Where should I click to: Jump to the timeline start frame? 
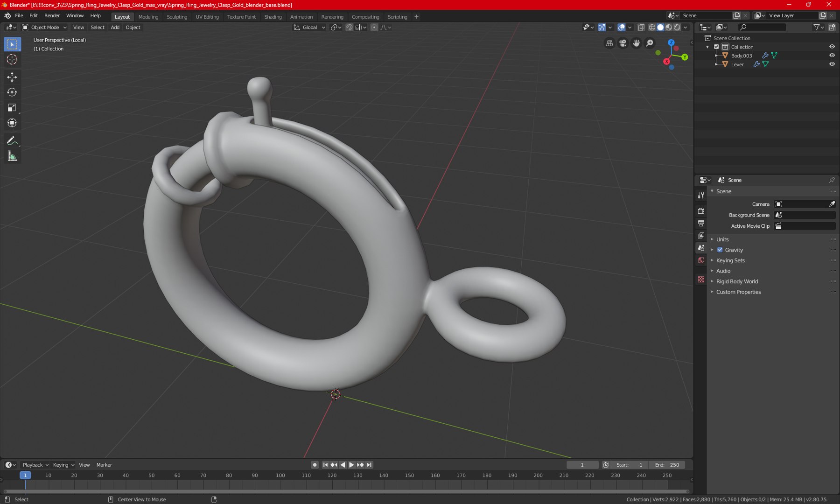pyautogui.click(x=325, y=465)
